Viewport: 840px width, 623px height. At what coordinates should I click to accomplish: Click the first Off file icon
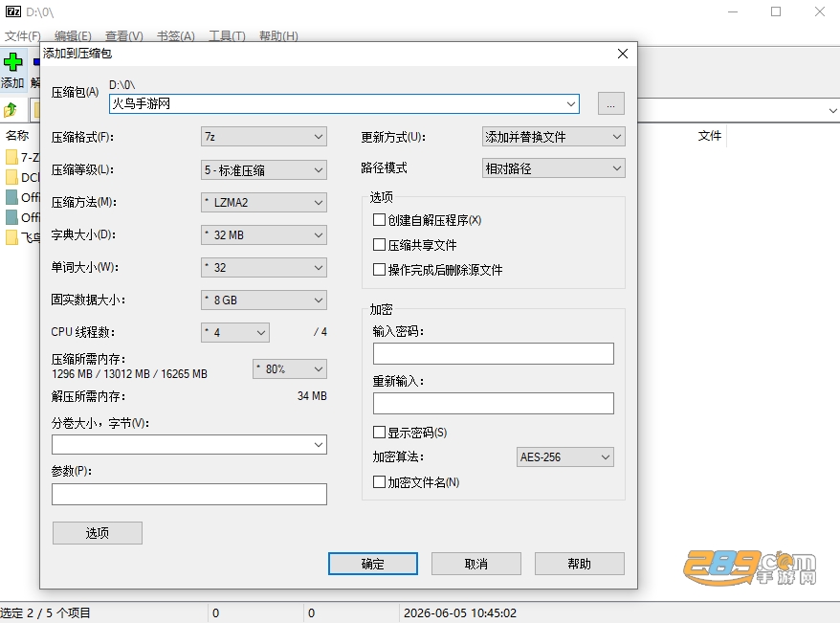[11, 197]
